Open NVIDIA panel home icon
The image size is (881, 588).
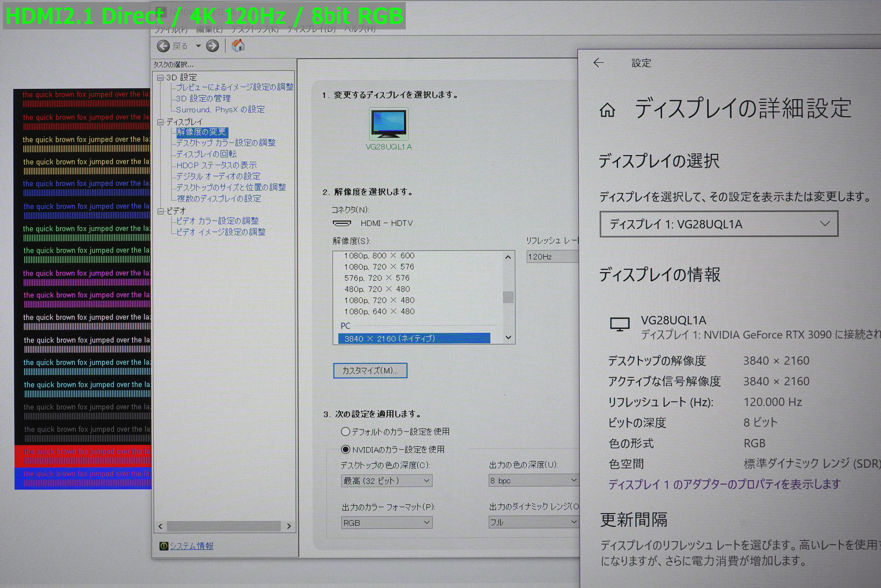coord(238,46)
